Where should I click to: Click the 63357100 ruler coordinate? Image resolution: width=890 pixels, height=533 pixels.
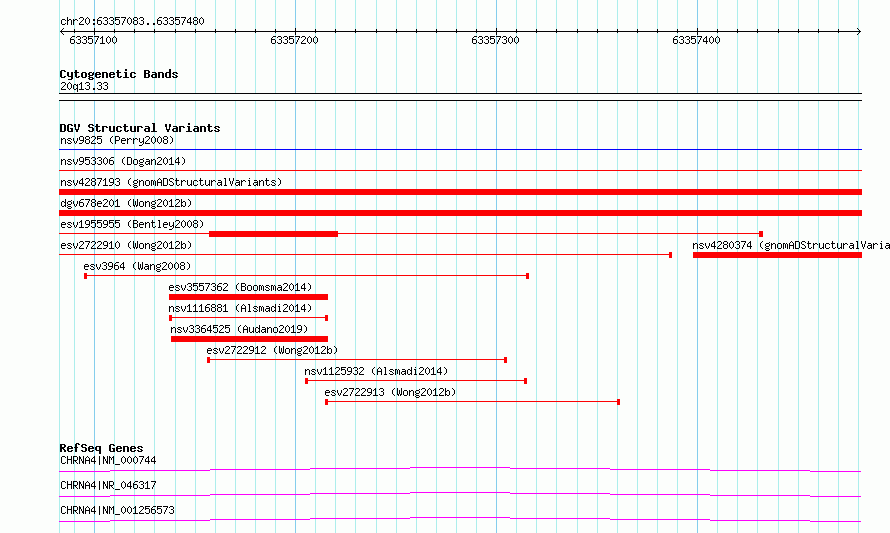click(x=93, y=40)
